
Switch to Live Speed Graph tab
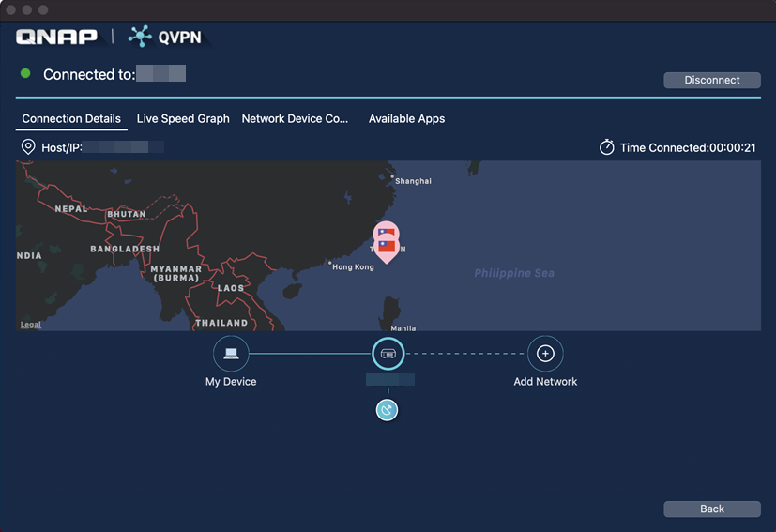click(183, 119)
